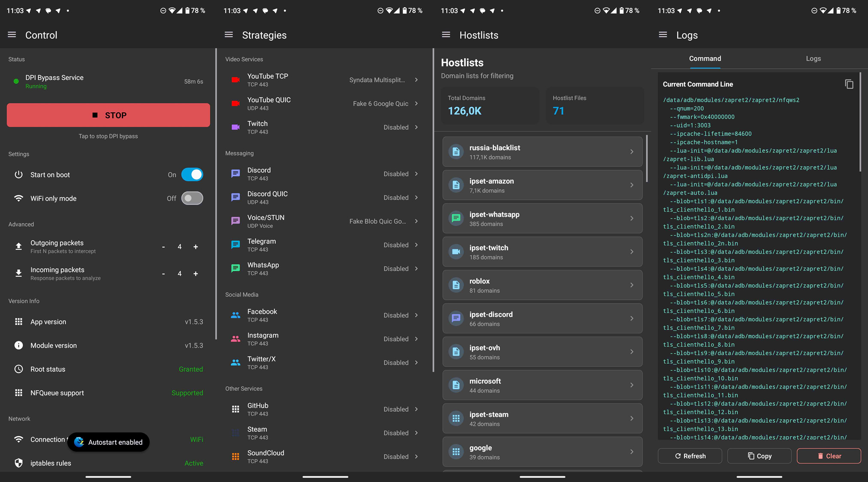The width and height of the screenshot is (868, 482).
Task: Click the ipset-twitch camera icon
Action: 456,252
